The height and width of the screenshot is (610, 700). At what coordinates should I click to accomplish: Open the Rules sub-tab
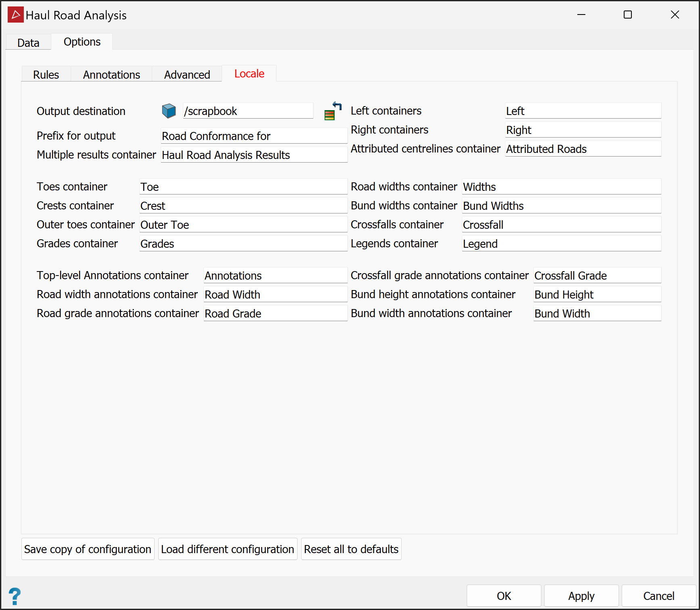(46, 75)
